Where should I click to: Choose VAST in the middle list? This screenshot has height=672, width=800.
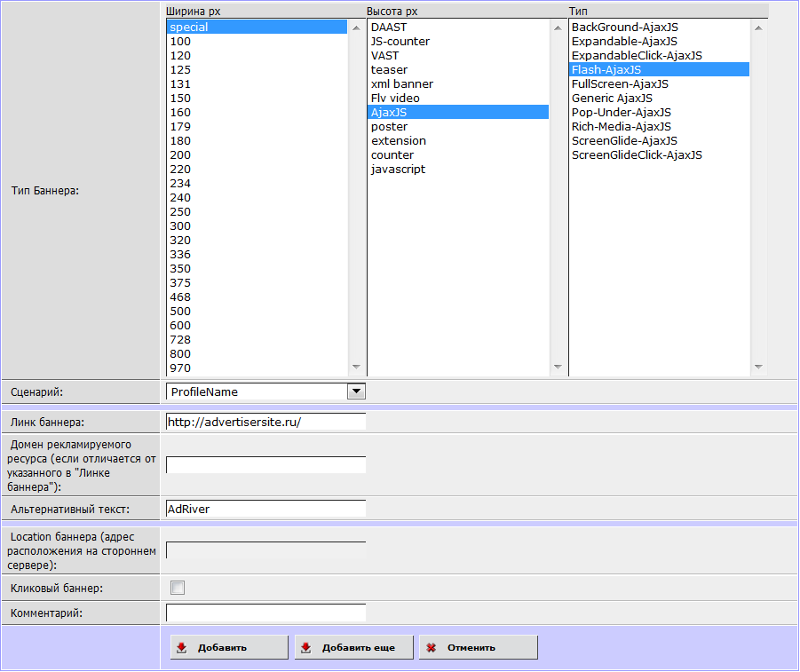click(x=458, y=56)
